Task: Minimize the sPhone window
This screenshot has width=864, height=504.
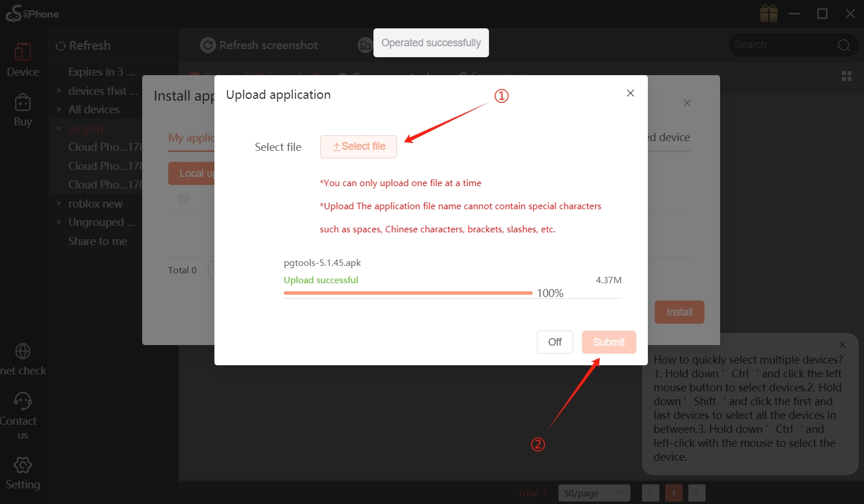Action: [795, 13]
